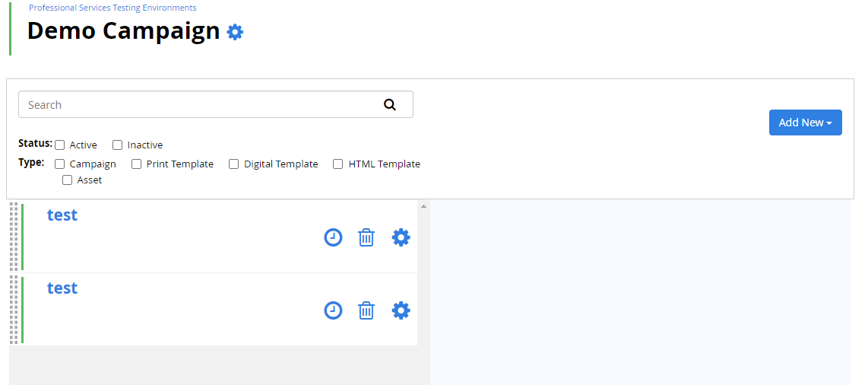View history clock of second test item
The width and height of the screenshot is (868, 385).
pyautogui.click(x=333, y=310)
